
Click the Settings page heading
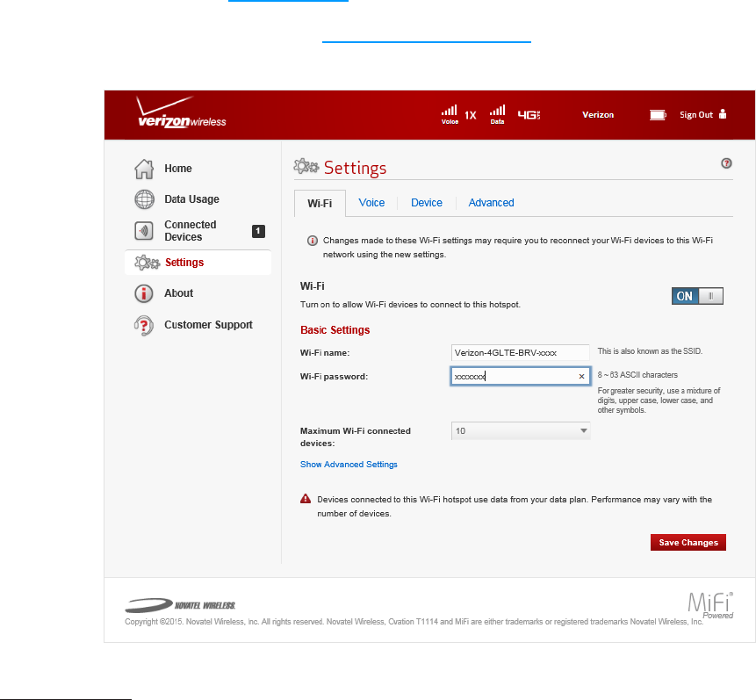tap(355, 168)
